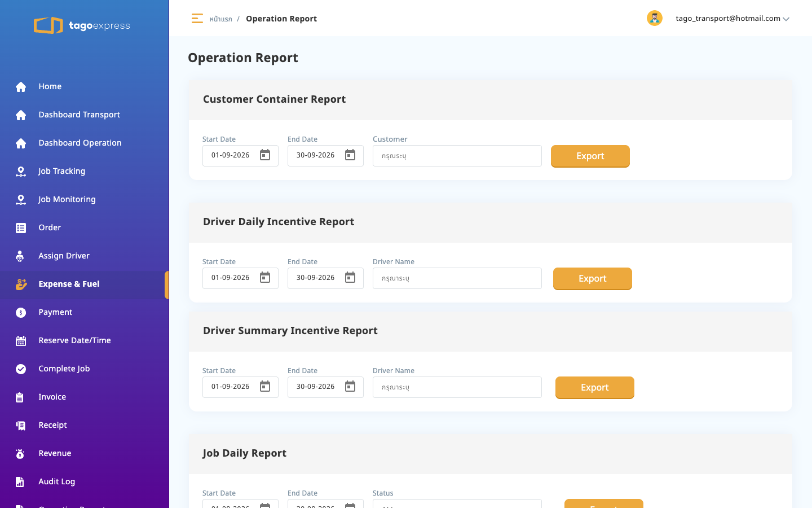Image resolution: width=812 pixels, height=508 pixels.
Task: Click the Revenue money bag icon
Action: [20, 454]
